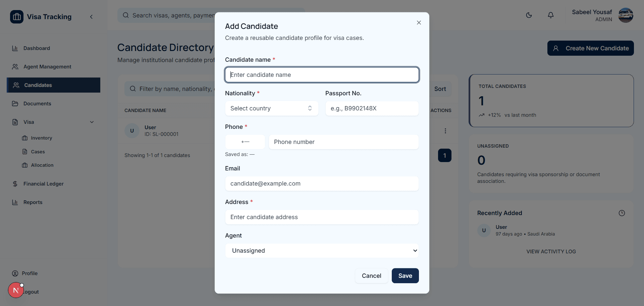Image resolution: width=644 pixels, height=306 pixels.
Task: Open the Documents section
Action: coord(54,104)
